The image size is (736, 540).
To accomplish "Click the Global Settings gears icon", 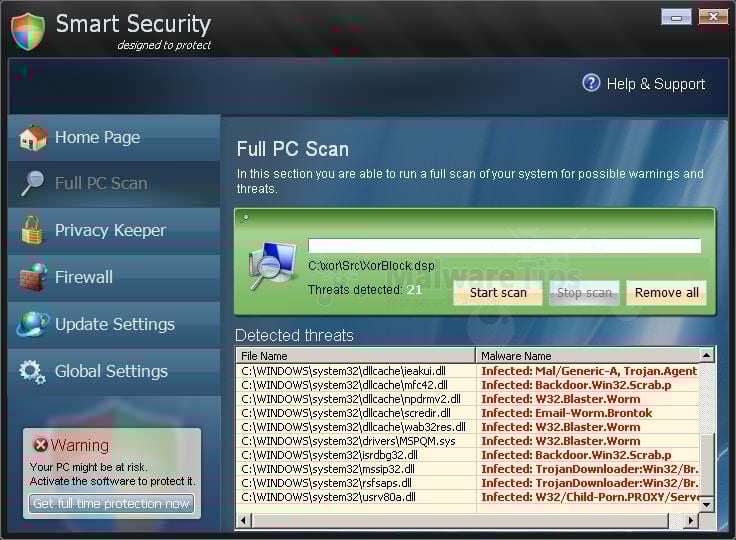I will tap(32, 371).
